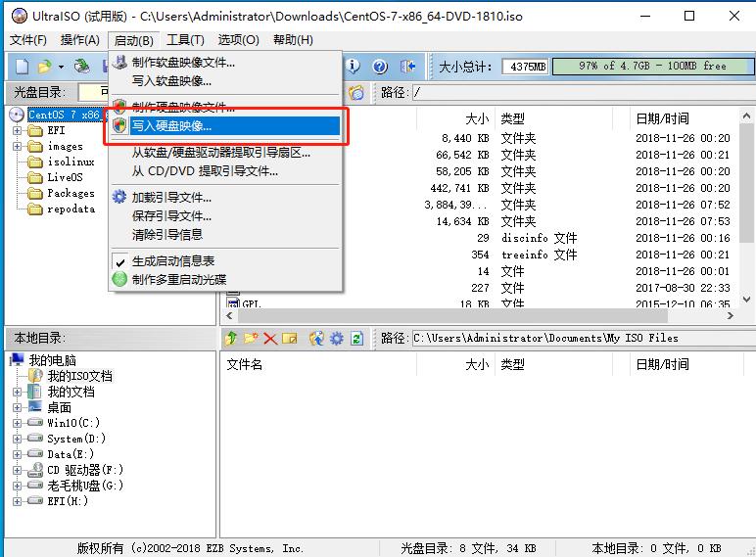756x557 pixels.
Task: Click the 日期/时间 header in upper file list
Action: point(662,118)
